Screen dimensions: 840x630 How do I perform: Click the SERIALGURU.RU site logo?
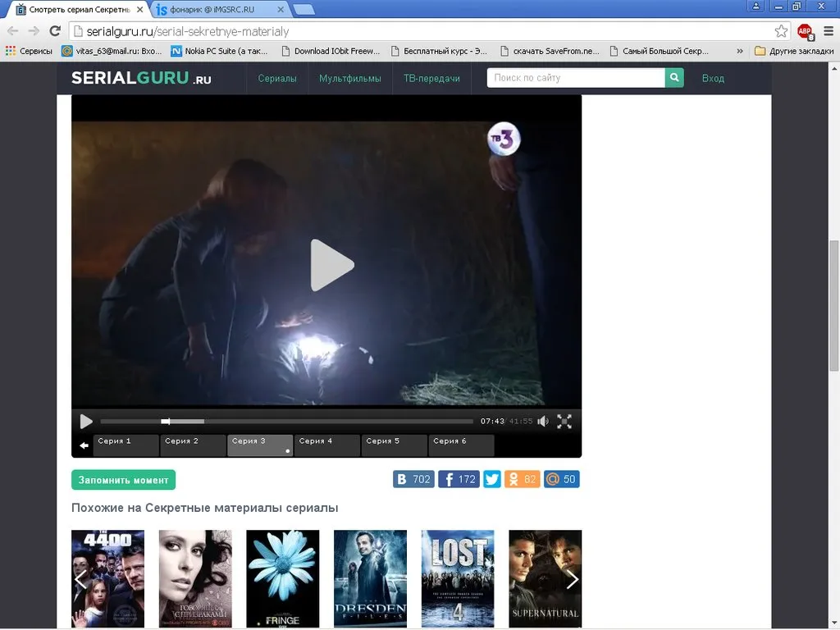[141, 78]
